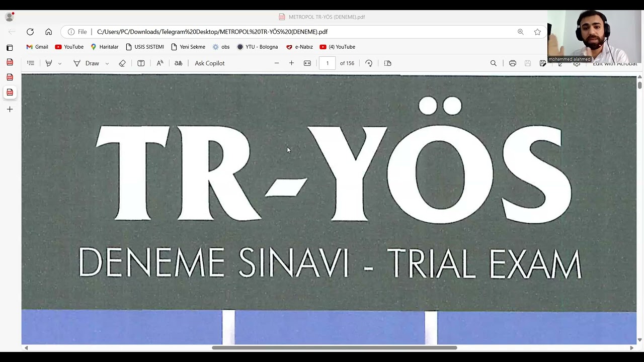Viewport: 644px width, 362px height.
Task: Zoom out with the minus button
Action: 277,63
